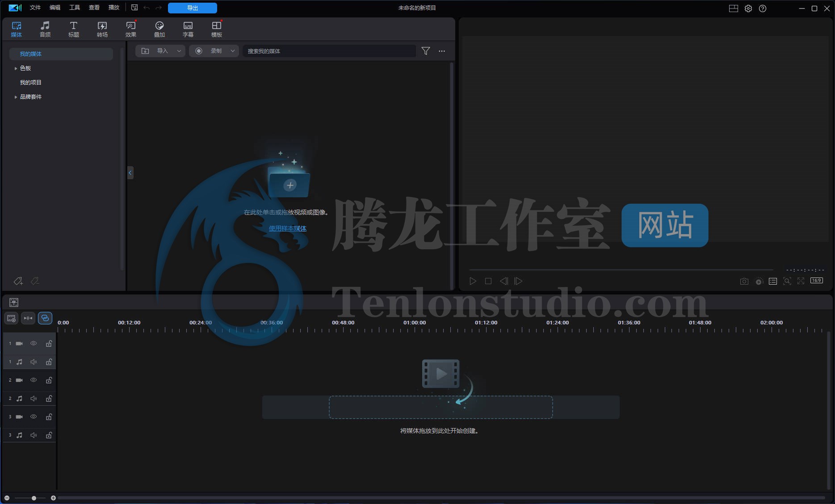835x504 pixels.
Task: Expand the 品牌套件 tree item
Action: coord(16,97)
